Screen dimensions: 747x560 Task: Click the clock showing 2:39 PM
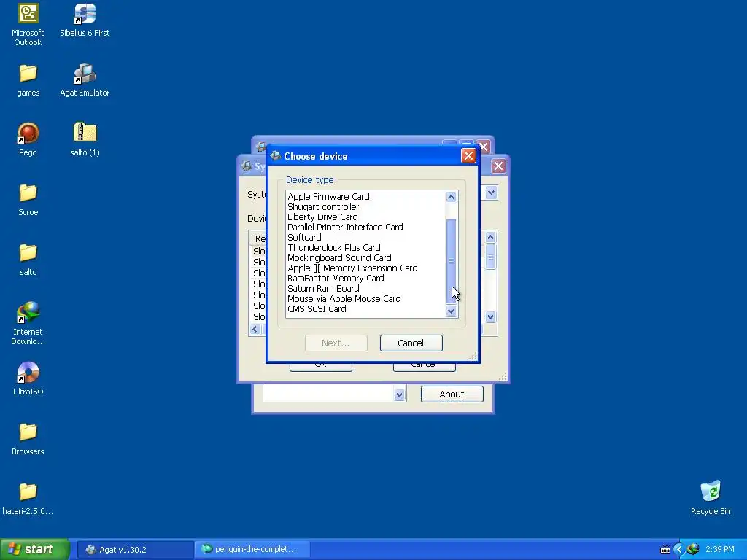(719, 550)
